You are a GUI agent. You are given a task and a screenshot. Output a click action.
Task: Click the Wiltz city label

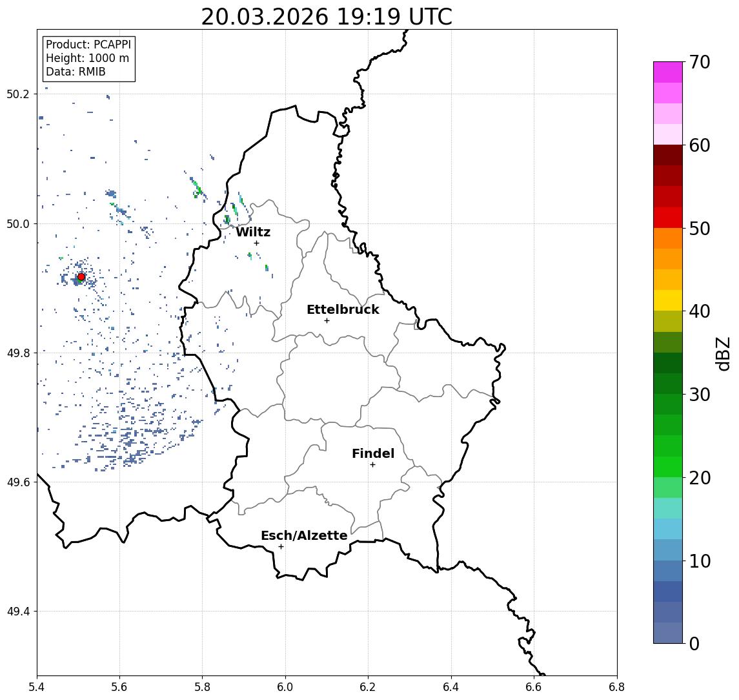click(x=253, y=232)
